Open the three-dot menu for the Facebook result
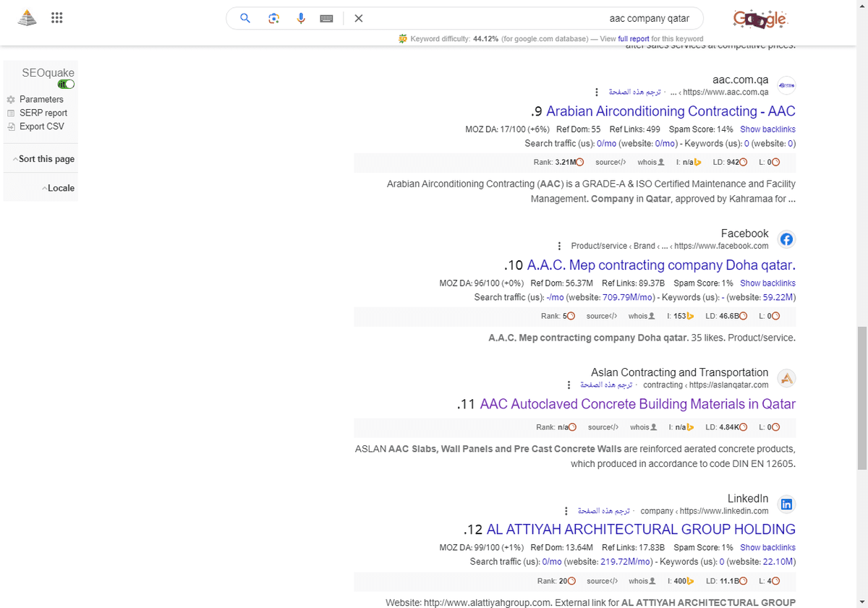 559,246
